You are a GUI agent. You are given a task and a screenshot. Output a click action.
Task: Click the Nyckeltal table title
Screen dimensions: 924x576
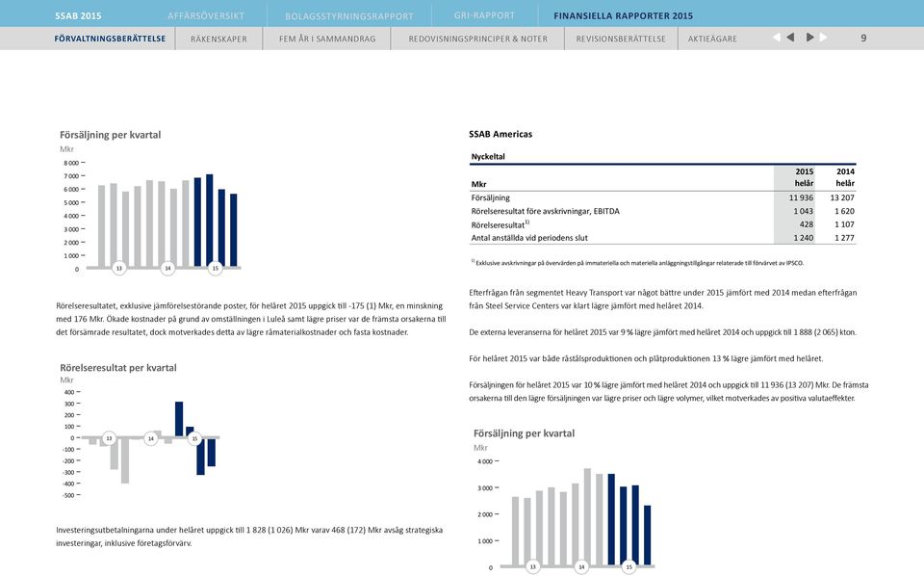coord(488,156)
